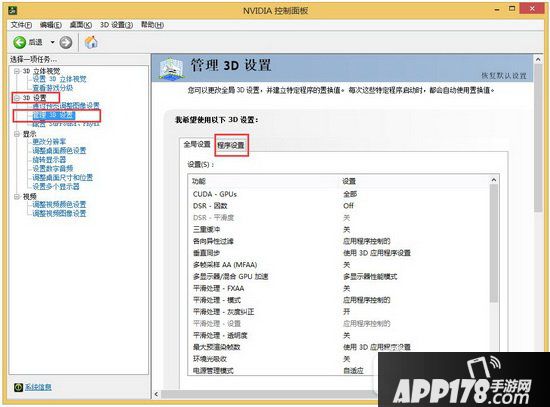Open the Off value for DSR - 因数
Viewport: 550px width, 407px height.
point(348,206)
